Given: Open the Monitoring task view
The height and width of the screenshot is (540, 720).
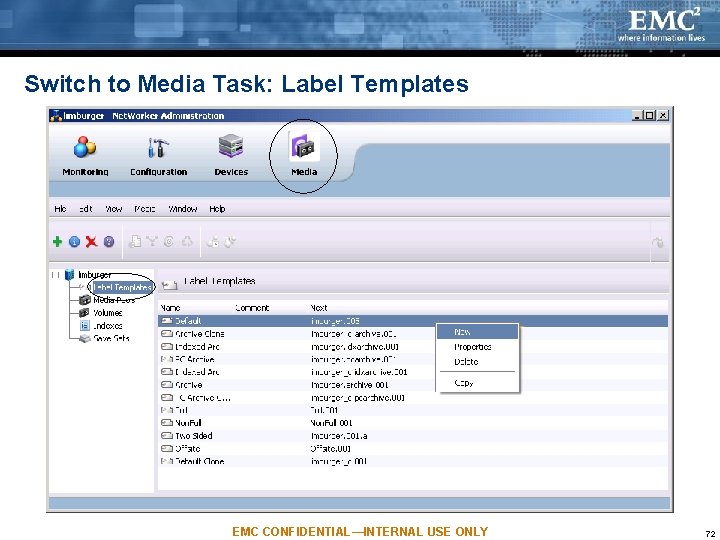Looking at the screenshot, I should coord(85,156).
